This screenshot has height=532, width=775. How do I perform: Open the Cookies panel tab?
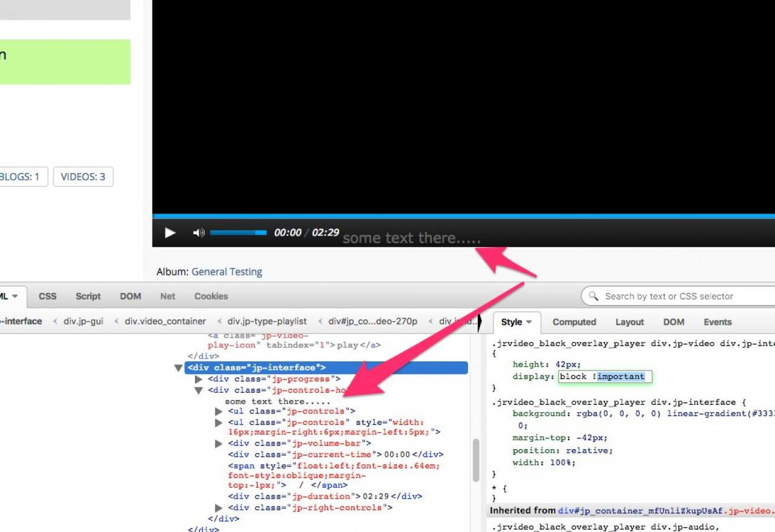(x=211, y=296)
